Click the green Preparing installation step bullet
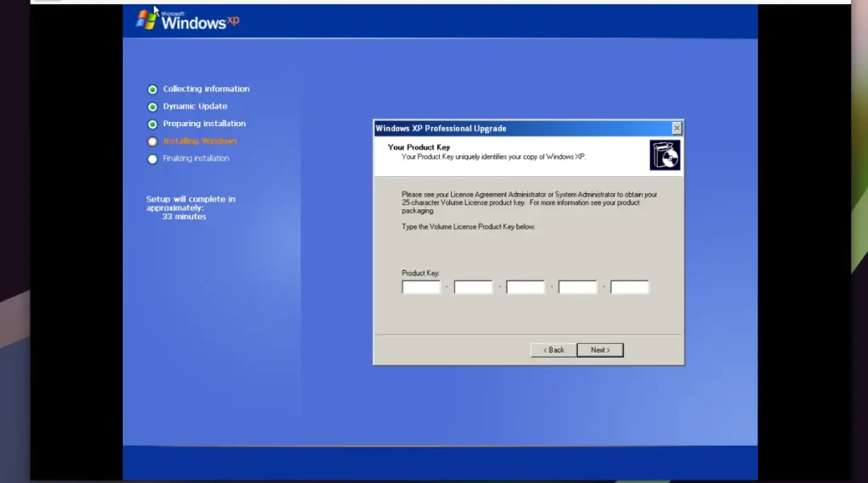Screen dimensions: 868x483 point(153,125)
